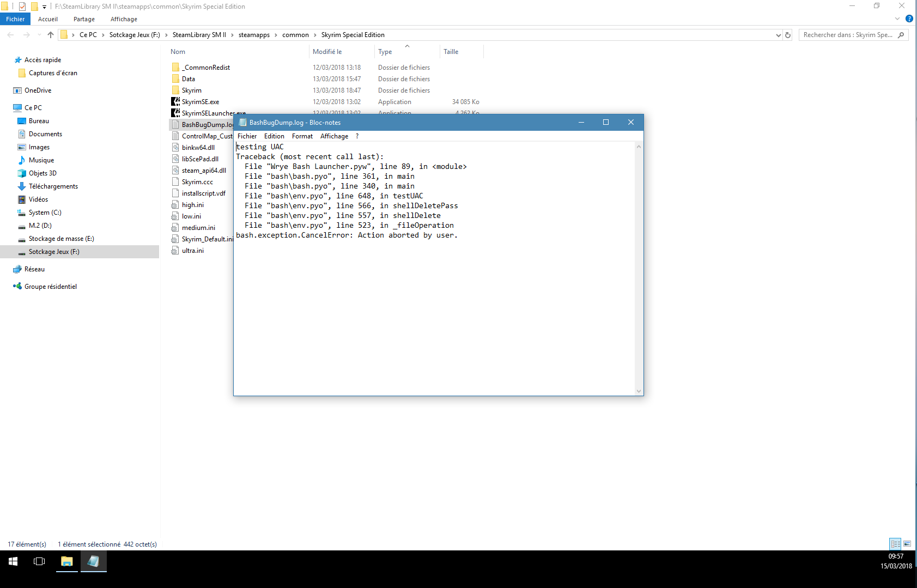Switch to the details view layout
The width and height of the screenshot is (917, 588).
pos(895,544)
